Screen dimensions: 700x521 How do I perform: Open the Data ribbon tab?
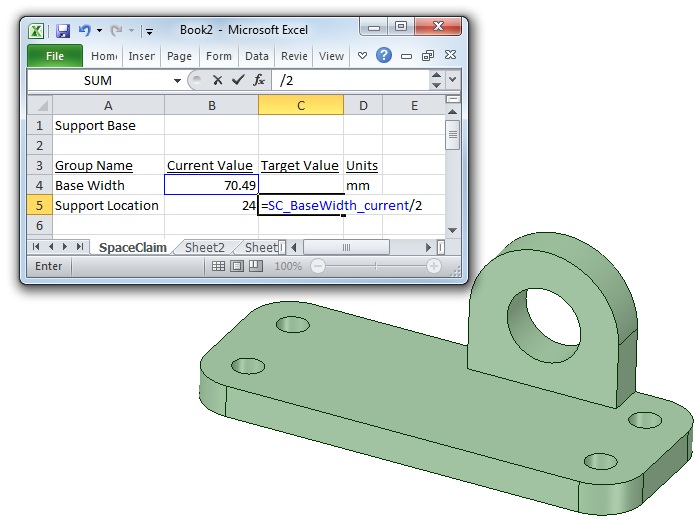(x=257, y=56)
